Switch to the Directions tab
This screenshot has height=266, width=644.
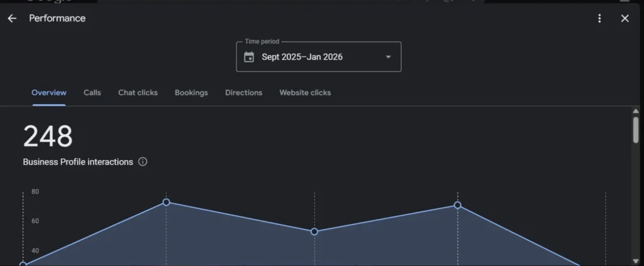243,92
